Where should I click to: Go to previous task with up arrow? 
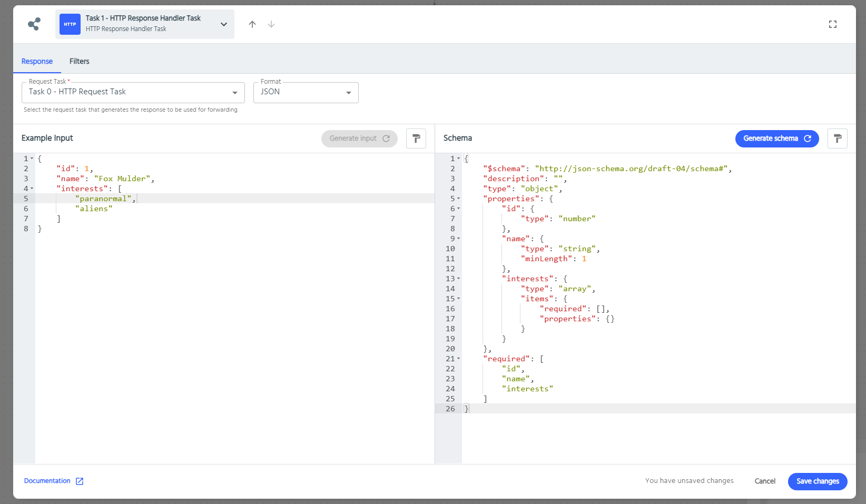[252, 24]
